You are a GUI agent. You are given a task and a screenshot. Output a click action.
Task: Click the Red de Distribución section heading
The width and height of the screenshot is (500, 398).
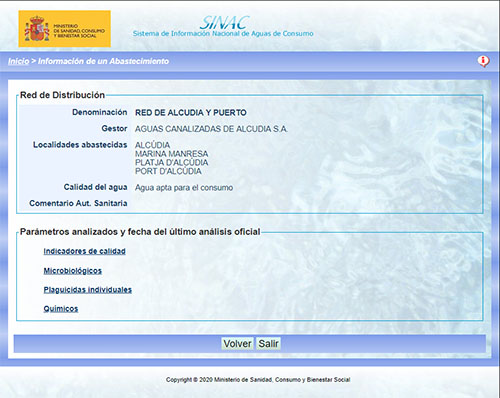(x=62, y=95)
